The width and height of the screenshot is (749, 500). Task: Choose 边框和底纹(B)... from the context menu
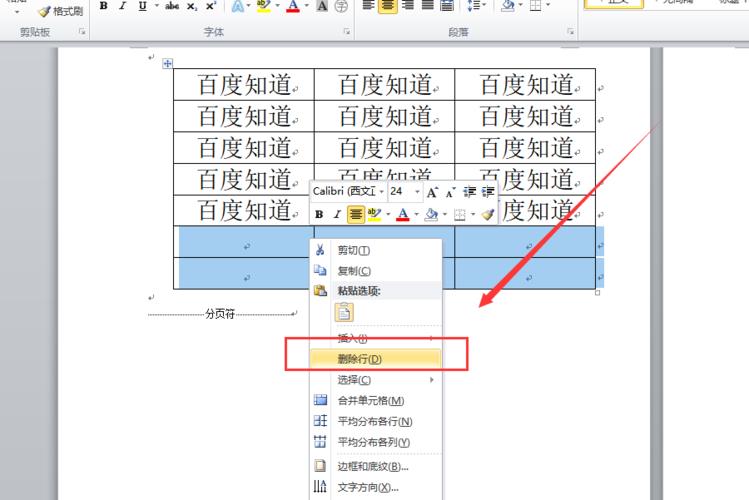pyautogui.click(x=375, y=467)
